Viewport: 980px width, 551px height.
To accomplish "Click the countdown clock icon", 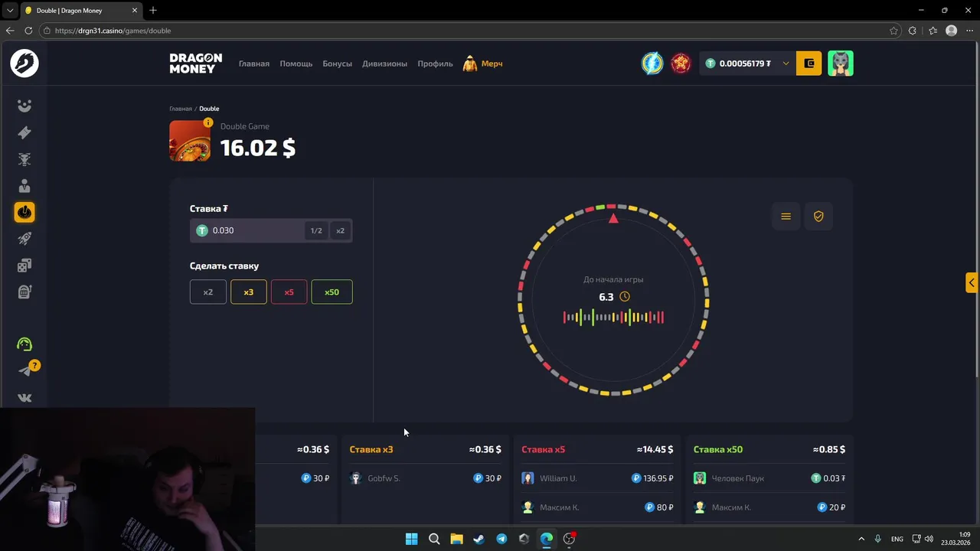I will (625, 297).
